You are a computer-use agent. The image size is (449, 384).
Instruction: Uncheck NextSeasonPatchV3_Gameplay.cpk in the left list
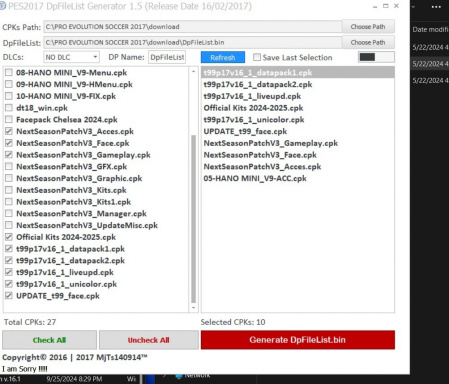pos(9,155)
